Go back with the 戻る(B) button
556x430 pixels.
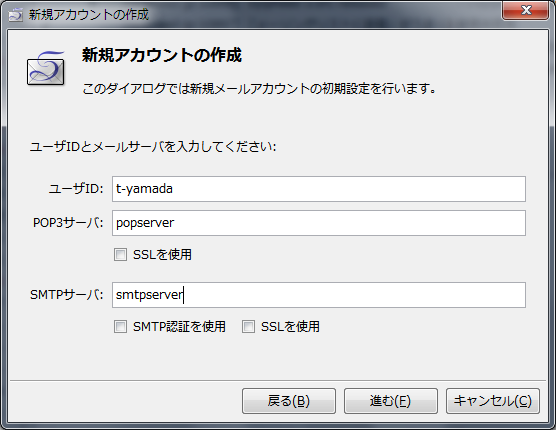coord(289,401)
